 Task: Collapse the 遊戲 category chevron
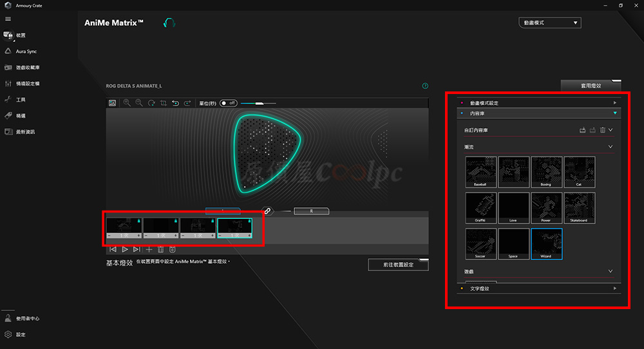611,271
